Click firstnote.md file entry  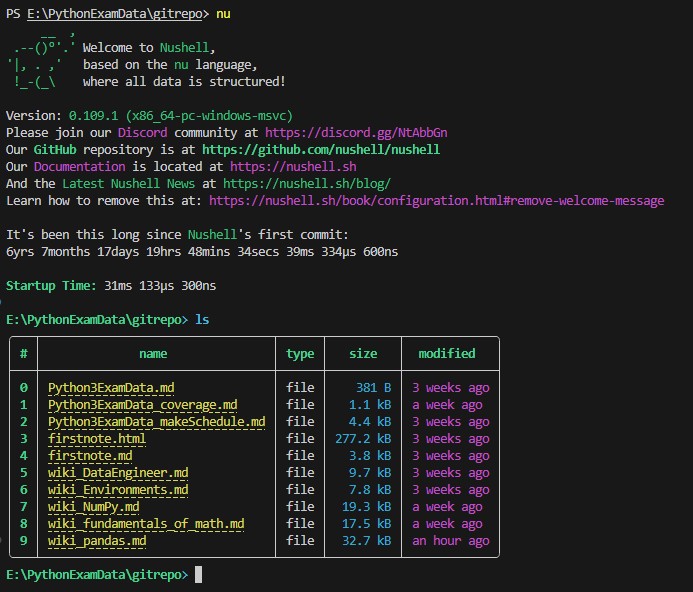tap(90, 456)
